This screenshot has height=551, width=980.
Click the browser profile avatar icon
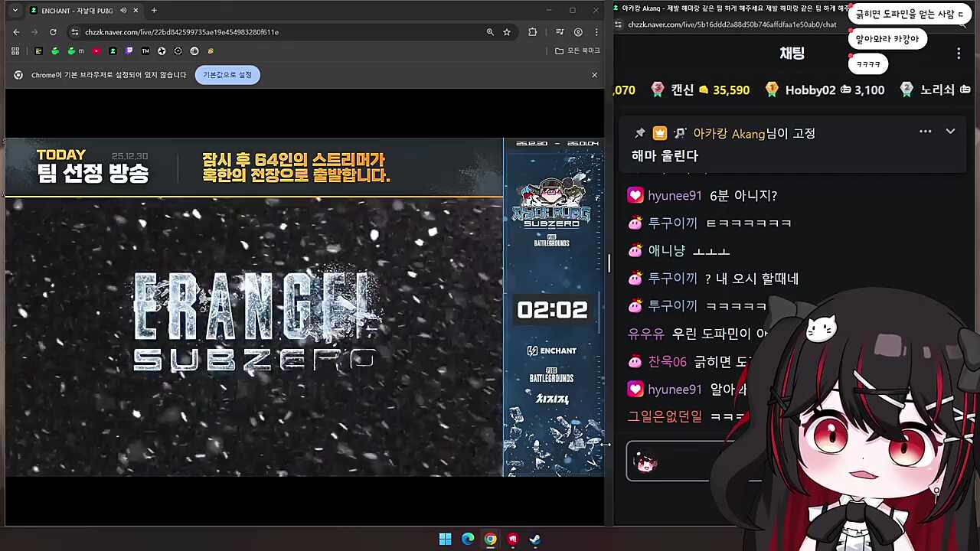pos(578,32)
